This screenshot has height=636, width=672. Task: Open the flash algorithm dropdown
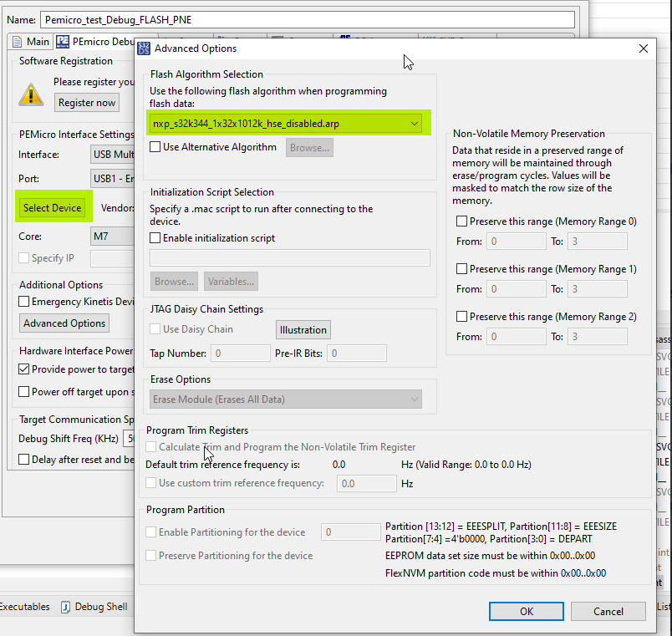click(414, 122)
